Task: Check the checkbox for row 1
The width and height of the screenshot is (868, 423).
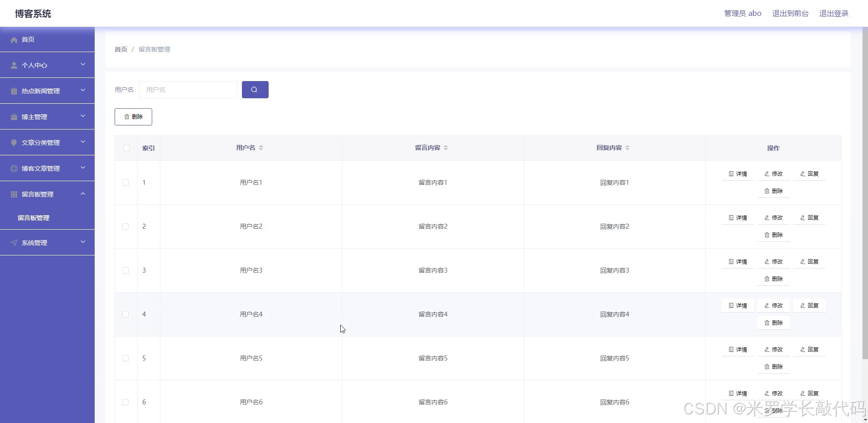Action: [x=125, y=183]
